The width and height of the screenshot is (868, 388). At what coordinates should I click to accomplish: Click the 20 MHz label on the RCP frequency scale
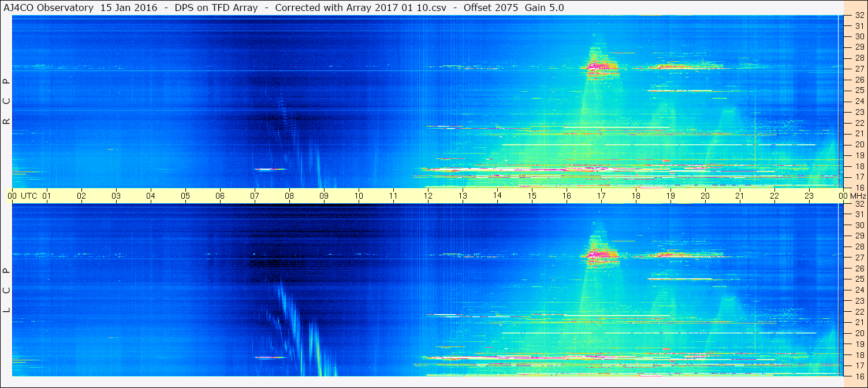(x=859, y=144)
